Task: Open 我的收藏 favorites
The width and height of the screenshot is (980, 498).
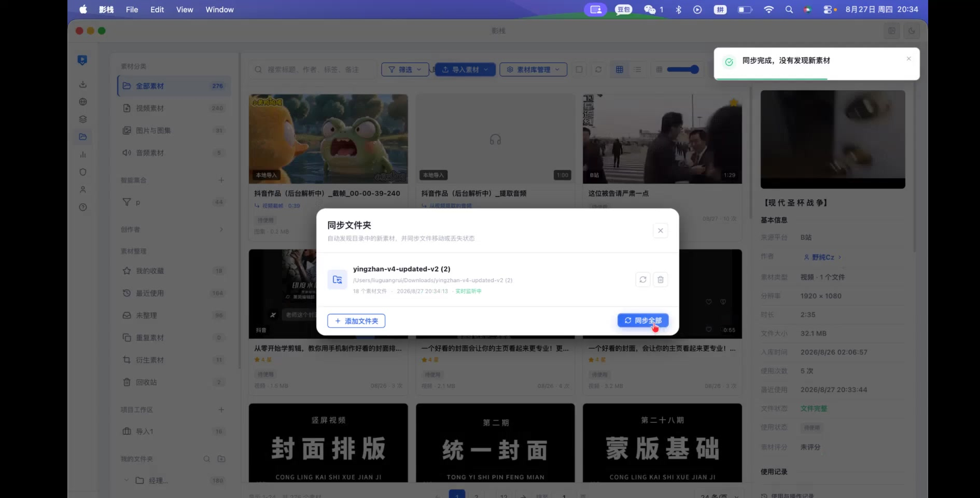Action: tap(174, 271)
